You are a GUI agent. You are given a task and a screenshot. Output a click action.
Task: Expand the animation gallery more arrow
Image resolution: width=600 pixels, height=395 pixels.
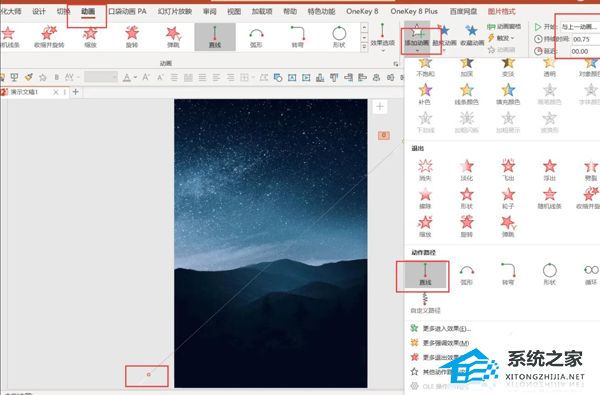coord(364,47)
